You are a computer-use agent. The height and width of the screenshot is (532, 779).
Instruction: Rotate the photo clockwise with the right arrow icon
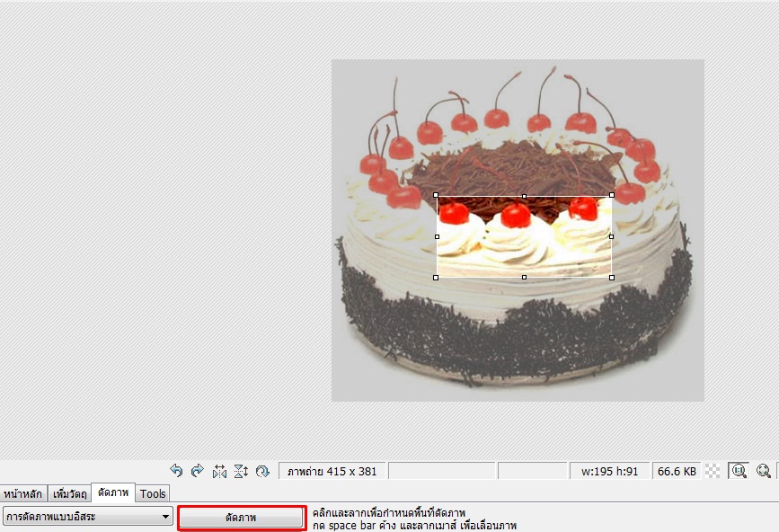click(x=198, y=470)
